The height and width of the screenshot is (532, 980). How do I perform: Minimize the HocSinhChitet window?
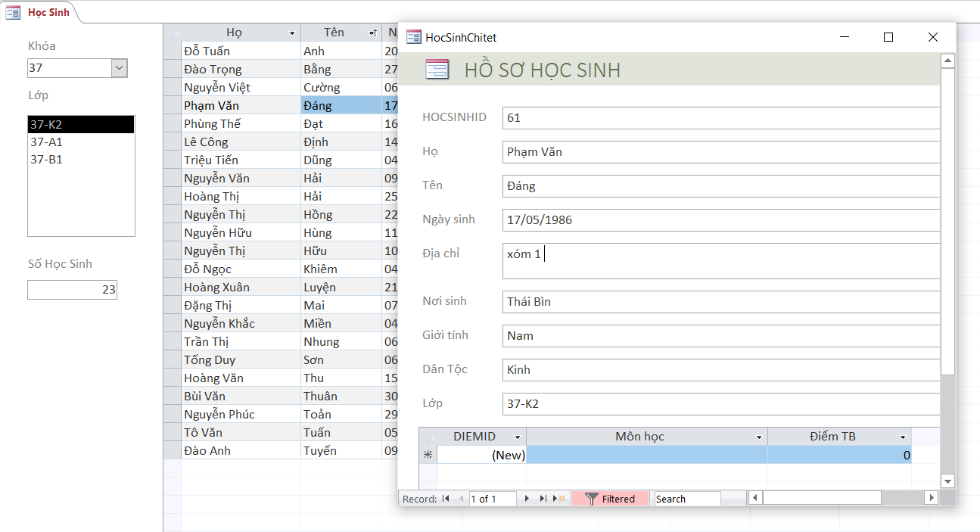point(845,37)
